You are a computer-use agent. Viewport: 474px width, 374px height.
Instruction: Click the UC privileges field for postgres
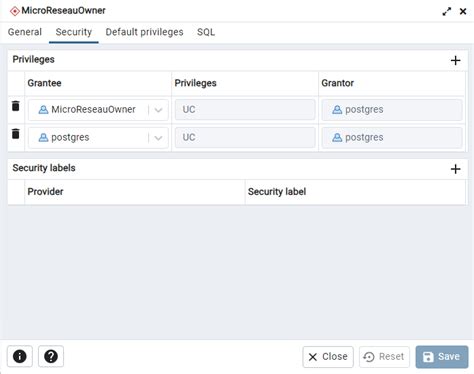(x=245, y=137)
